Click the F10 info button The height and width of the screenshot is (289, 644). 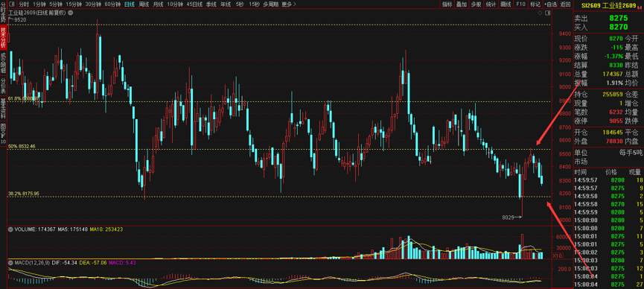[520, 4]
